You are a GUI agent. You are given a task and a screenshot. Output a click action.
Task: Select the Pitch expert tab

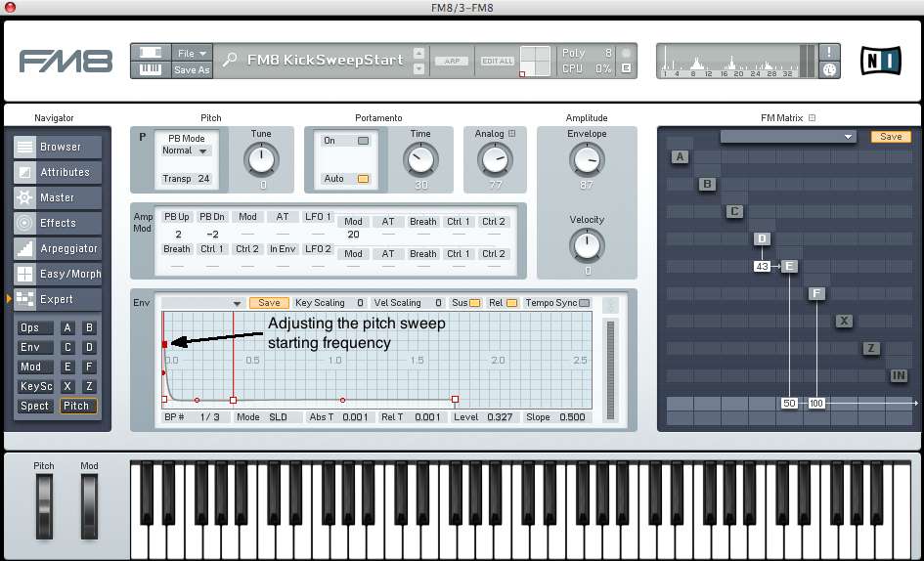point(78,406)
